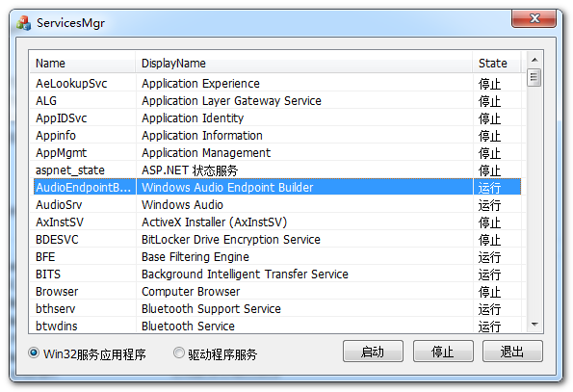Image resolution: width=573 pixels, height=392 pixels.
Task: Click the ServicesMgr app icon in title bar
Action: pos(24,23)
